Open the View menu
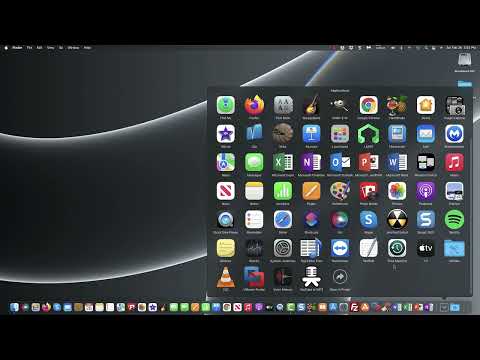The image size is (480, 360). 50,48
